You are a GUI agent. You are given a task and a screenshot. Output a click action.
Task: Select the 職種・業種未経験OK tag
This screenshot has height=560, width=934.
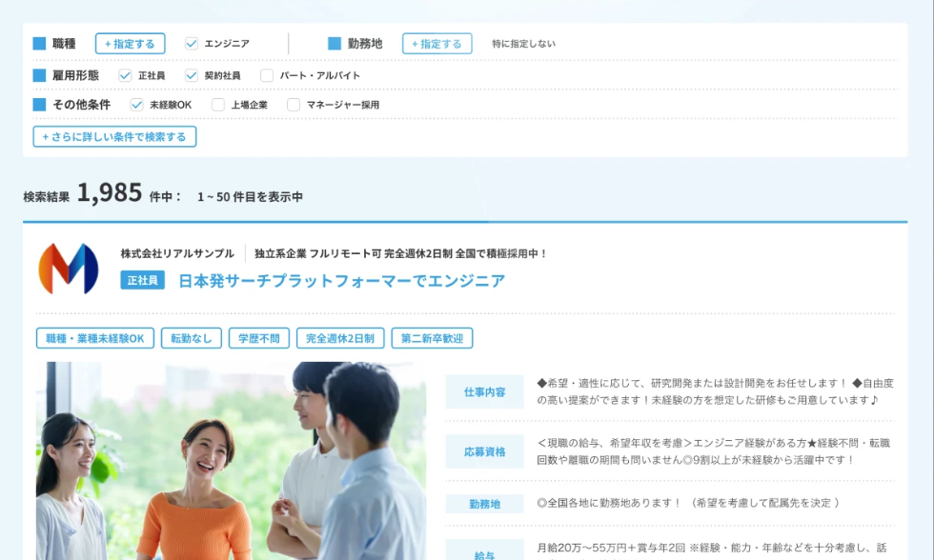(95, 338)
